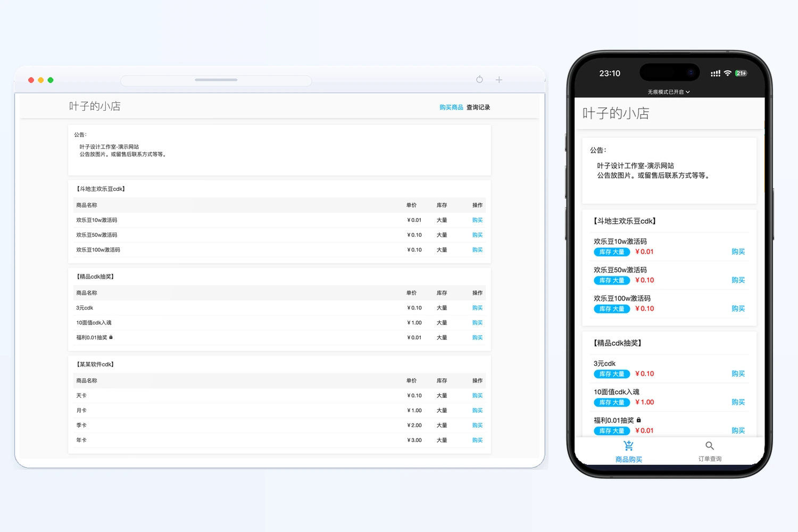Image resolution: width=798 pixels, height=532 pixels.
Task: Select desktop row name 欢乐豆10w激活码
Action: (x=96, y=220)
